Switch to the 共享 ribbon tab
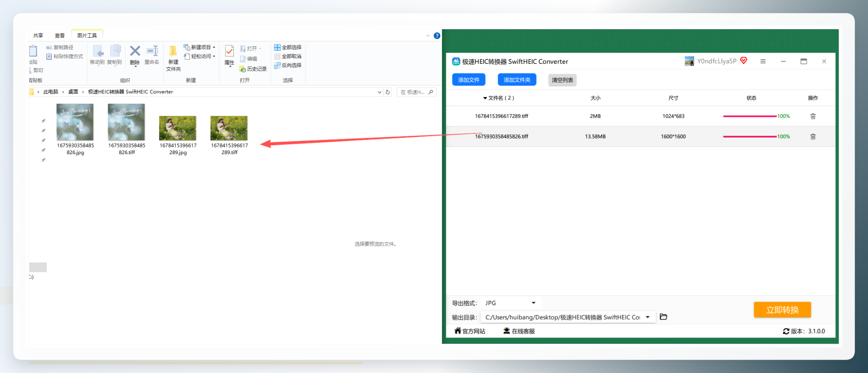 (38, 36)
